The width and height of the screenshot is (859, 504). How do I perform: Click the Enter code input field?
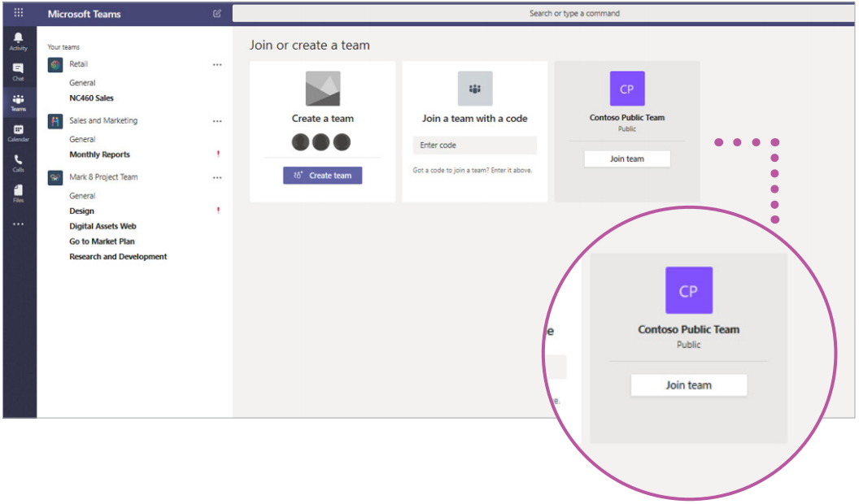coord(474,145)
